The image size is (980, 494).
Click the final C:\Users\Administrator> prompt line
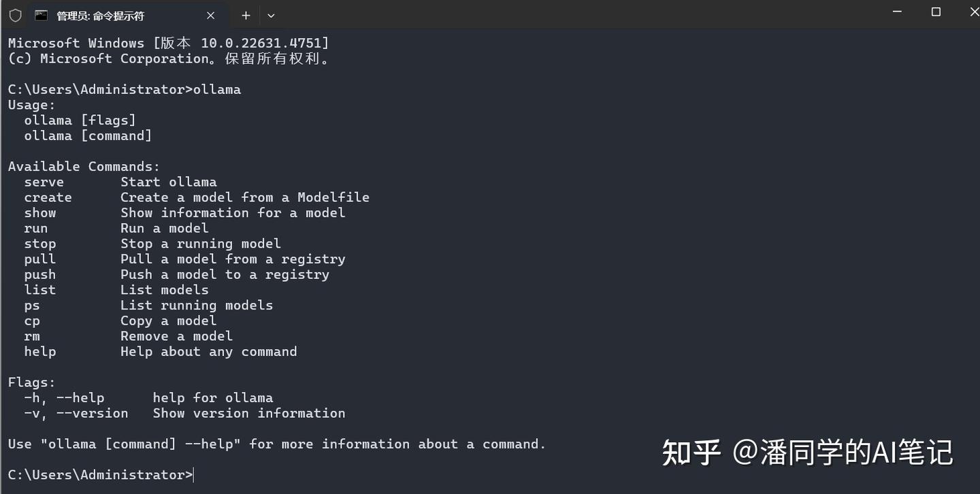tap(101, 475)
